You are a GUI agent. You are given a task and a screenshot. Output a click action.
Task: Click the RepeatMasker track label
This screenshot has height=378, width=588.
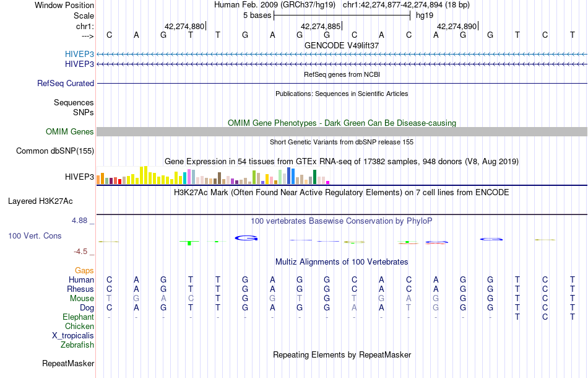[x=68, y=363]
